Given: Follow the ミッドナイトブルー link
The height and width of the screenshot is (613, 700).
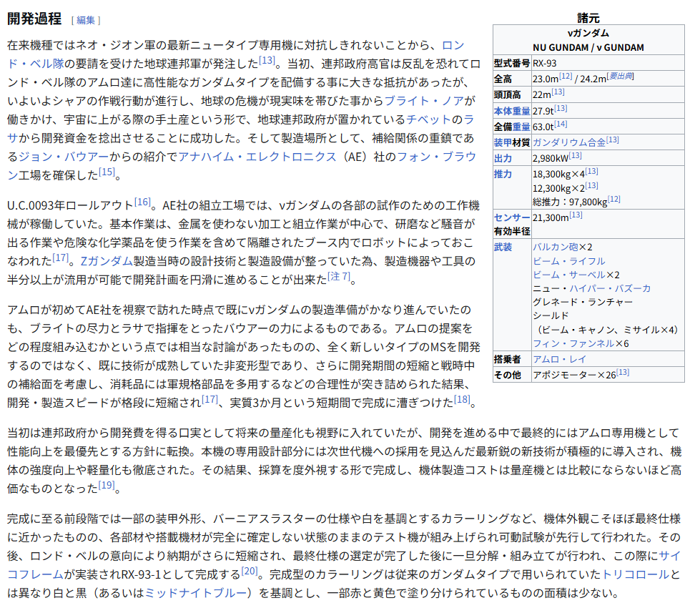Looking at the screenshot, I should 198,593.
